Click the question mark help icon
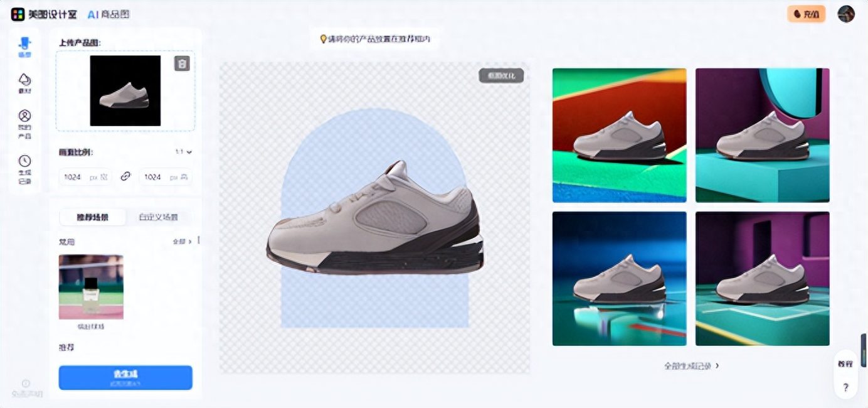 [845, 387]
